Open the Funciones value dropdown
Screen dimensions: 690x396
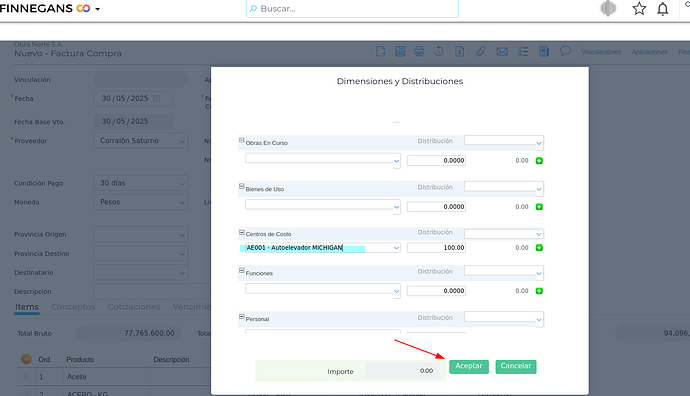coord(396,291)
